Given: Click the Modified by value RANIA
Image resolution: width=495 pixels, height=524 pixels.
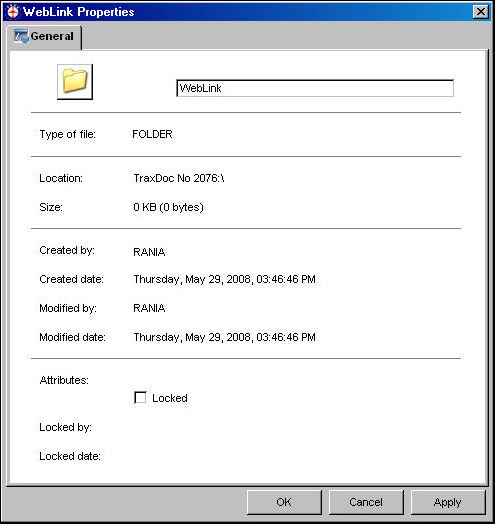Looking at the screenshot, I should (x=149, y=308).
